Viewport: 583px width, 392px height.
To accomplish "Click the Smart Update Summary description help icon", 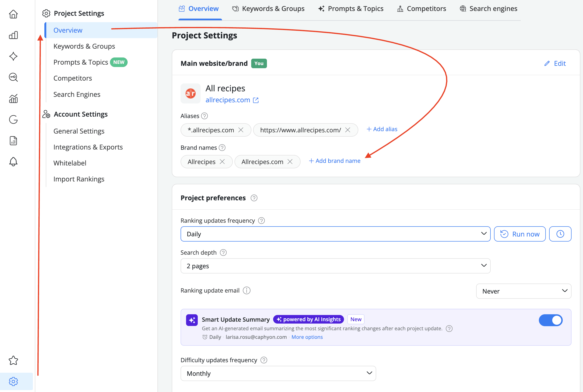I will pos(449,329).
